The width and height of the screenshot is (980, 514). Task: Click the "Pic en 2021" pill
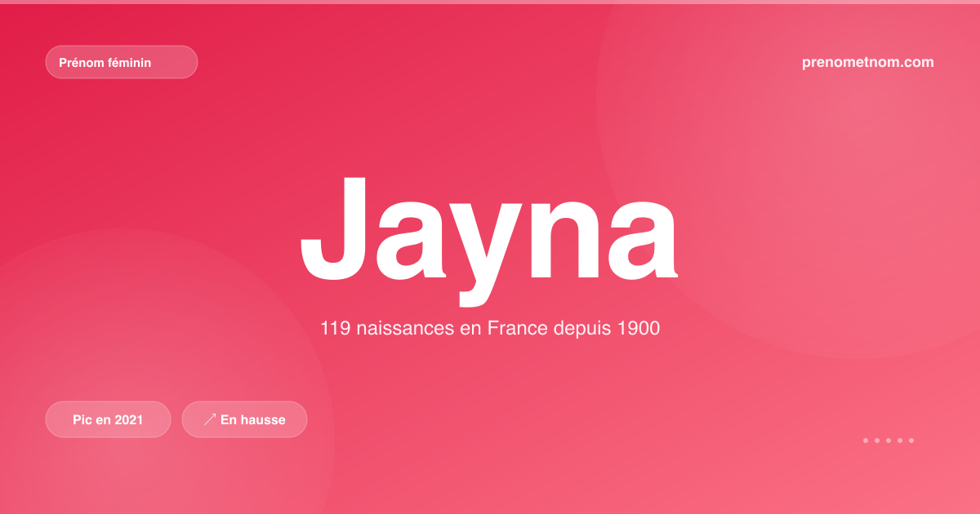point(108,419)
